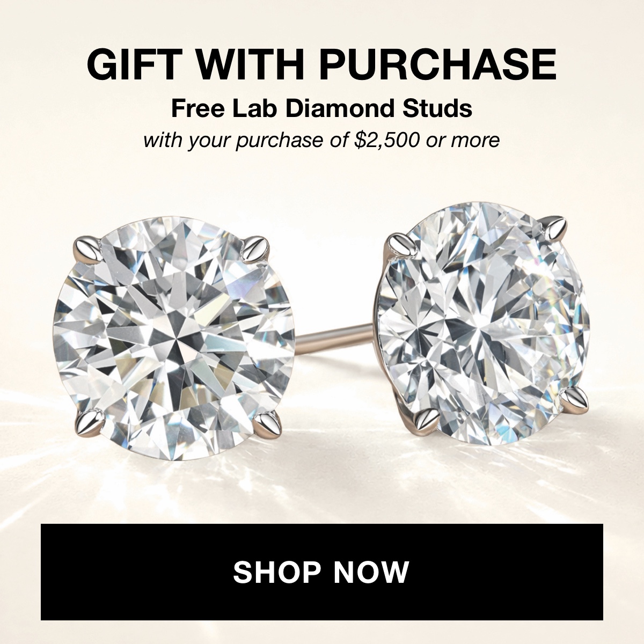Click left stud's lower-left prong
Screen dimensions: 644x644
pos(90,422)
